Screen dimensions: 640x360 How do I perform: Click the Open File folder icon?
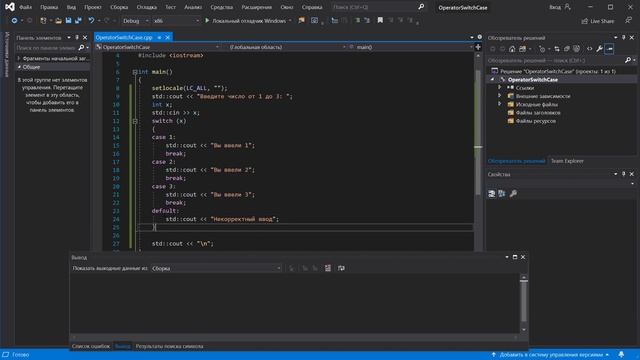coord(58,20)
